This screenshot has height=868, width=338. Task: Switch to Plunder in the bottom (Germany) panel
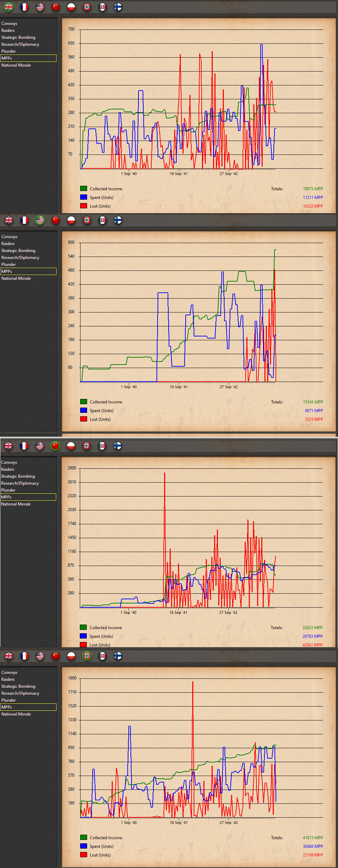pyautogui.click(x=8, y=700)
